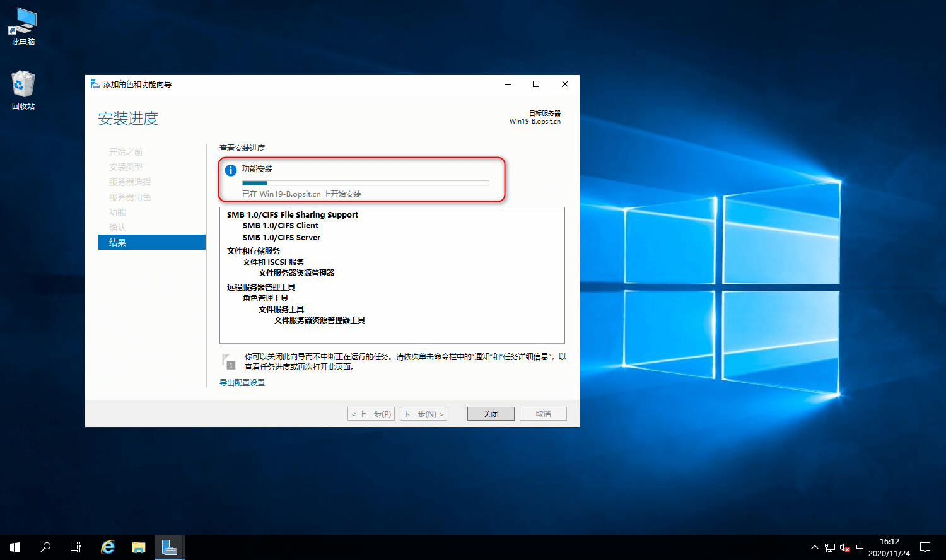This screenshot has width=946, height=560.
Task: Click the 下一步(N) button
Action: 423,414
